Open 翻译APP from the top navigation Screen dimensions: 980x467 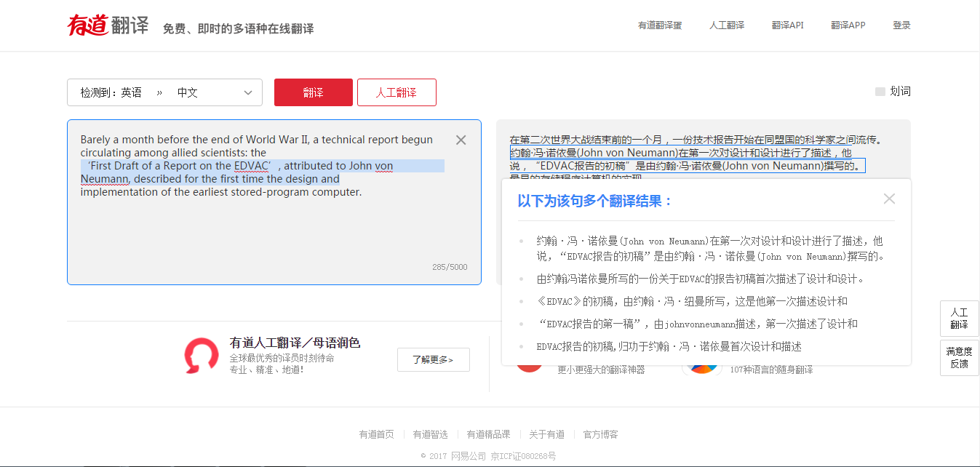(848, 25)
